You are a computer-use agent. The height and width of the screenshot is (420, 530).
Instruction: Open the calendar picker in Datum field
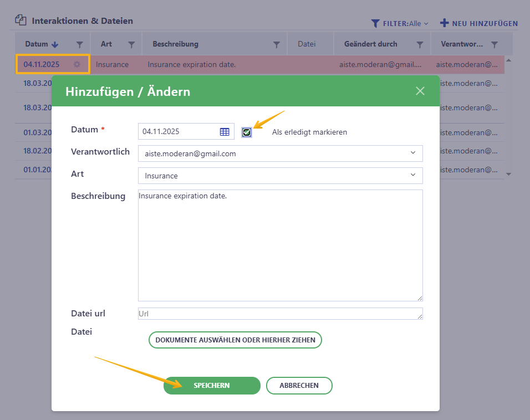click(x=225, y=132)
